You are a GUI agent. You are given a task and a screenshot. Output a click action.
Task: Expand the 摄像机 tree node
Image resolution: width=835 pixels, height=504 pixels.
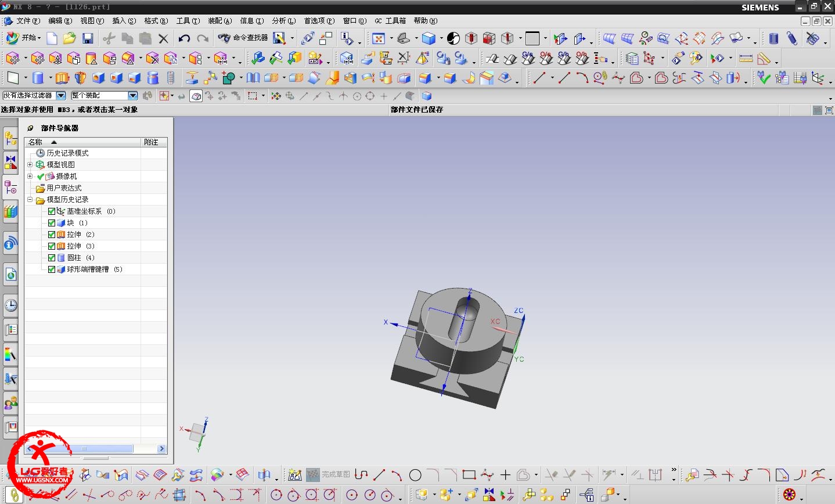click(30, 177)
